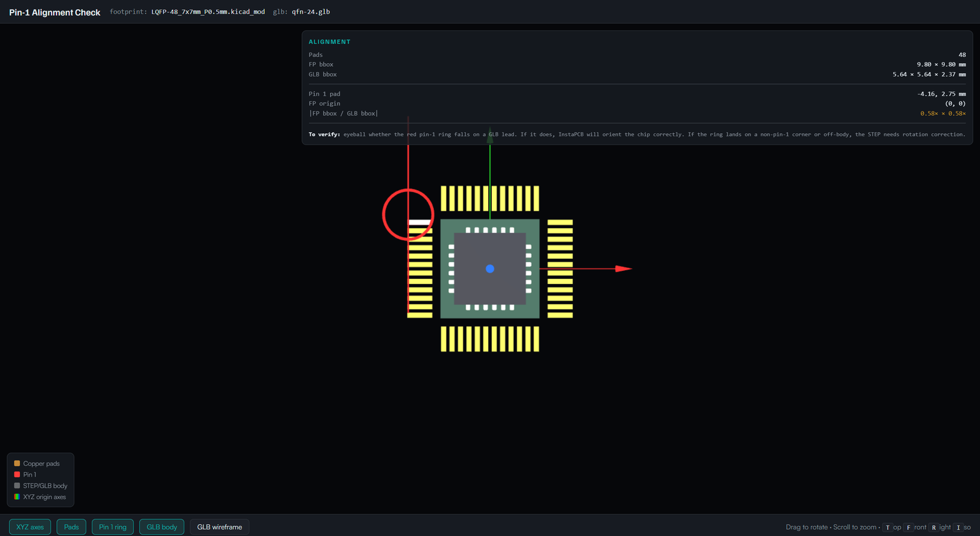Click the Pin 1 red legend swatch

[x=17, y=475]
